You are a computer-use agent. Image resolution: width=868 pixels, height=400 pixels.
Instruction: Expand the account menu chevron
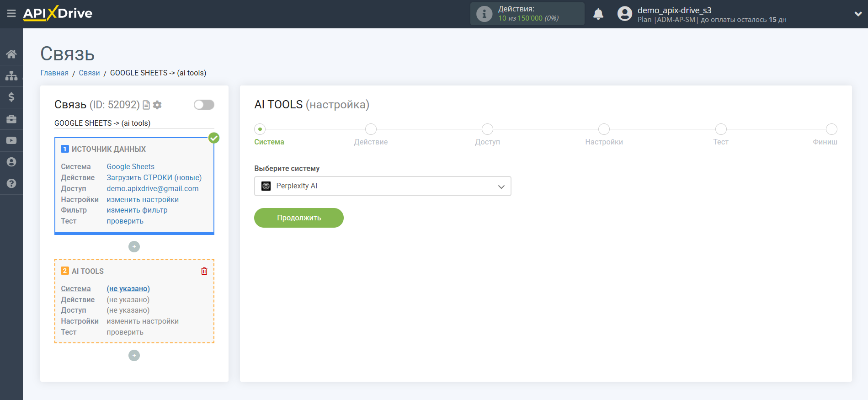point(858,14)
